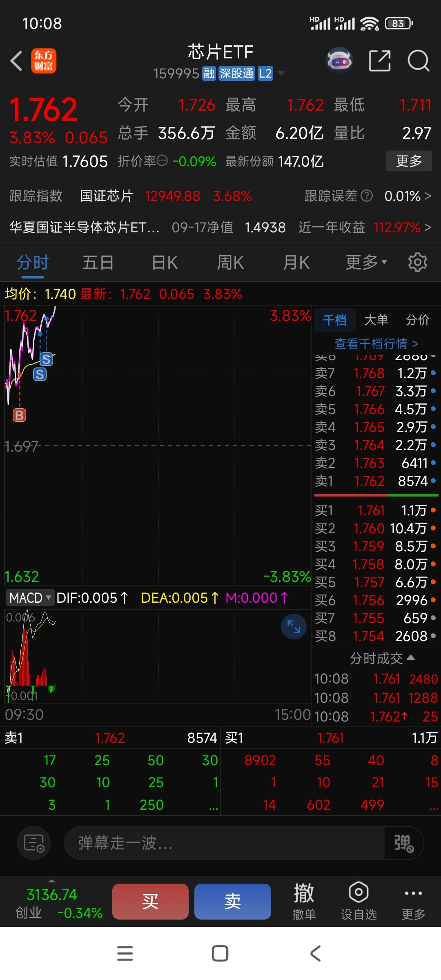This screenshot has width=441, height=980.
Task: Tap the blue 卖 sell button
Action: pos(233,902)
